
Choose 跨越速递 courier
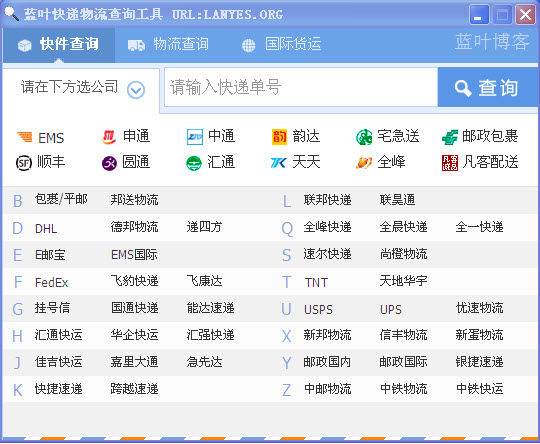[134, 389]
